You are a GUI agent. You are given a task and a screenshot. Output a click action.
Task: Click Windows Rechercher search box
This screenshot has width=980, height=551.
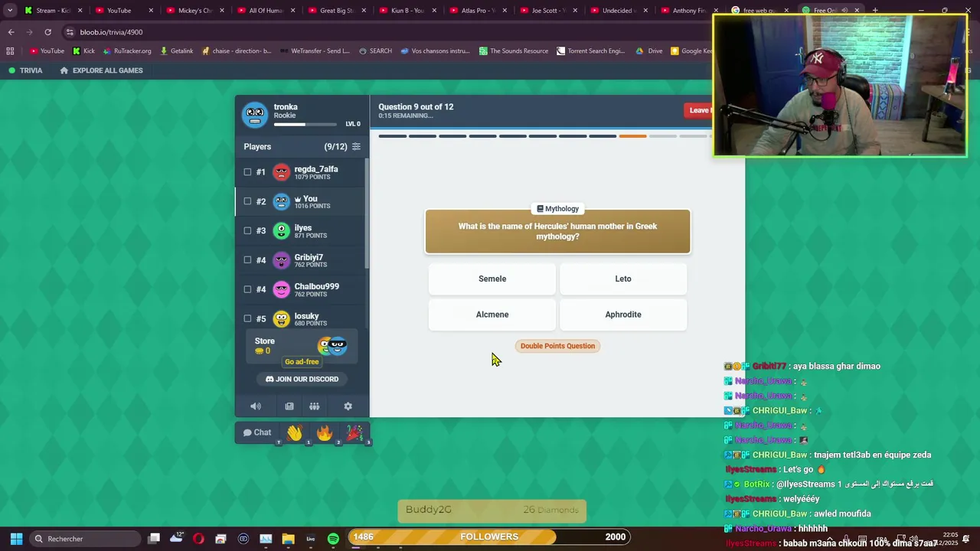pos(84,539)
